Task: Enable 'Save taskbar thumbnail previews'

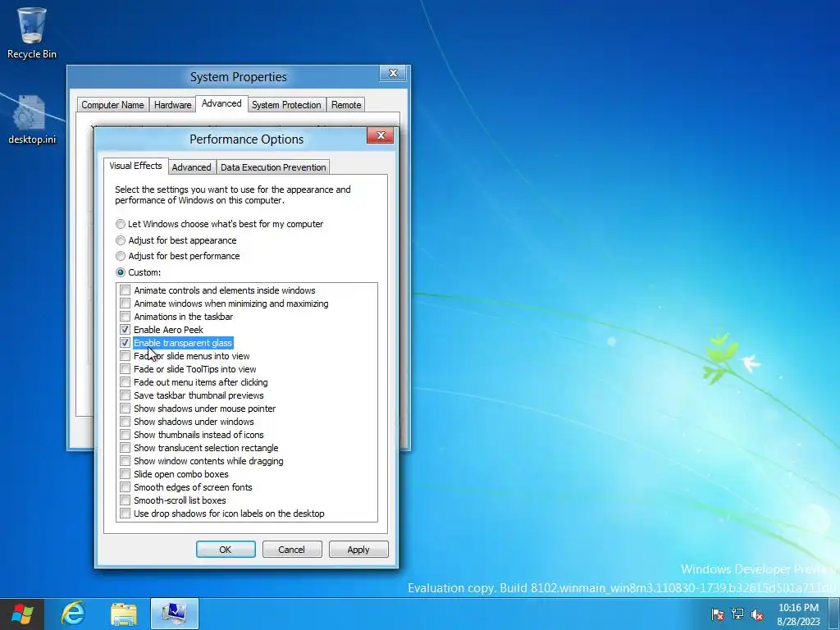Action: point(125,395)
